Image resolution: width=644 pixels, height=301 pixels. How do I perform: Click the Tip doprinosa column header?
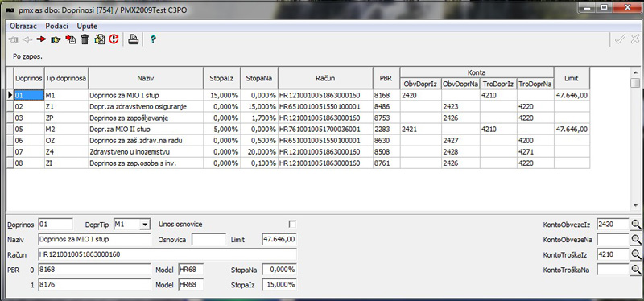(x=66, y=78)
